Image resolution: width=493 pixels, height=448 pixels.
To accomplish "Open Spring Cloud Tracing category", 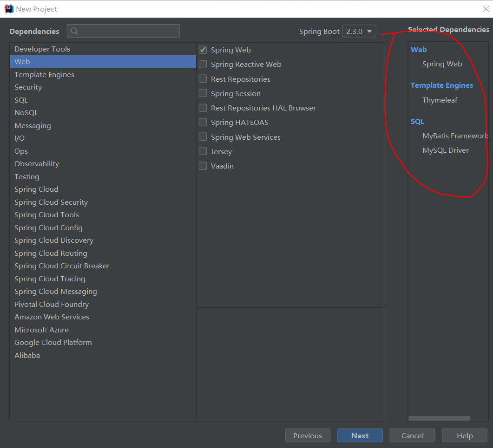I will pos(103,279).
